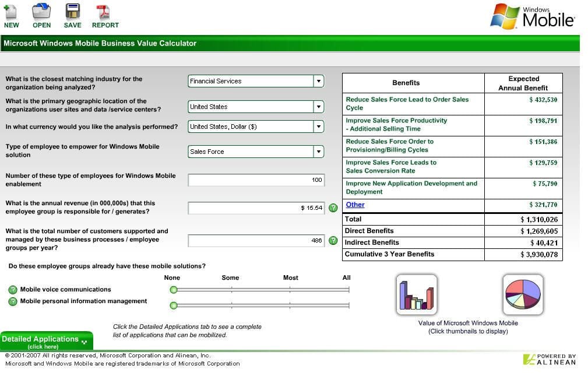Click help icon next to customers supported field
This screenshot has height=376, width=588.
click(333, 241)
